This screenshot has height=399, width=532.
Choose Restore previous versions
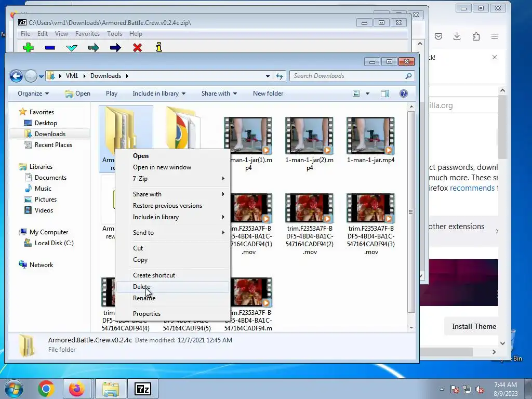[x=172, y=206]
